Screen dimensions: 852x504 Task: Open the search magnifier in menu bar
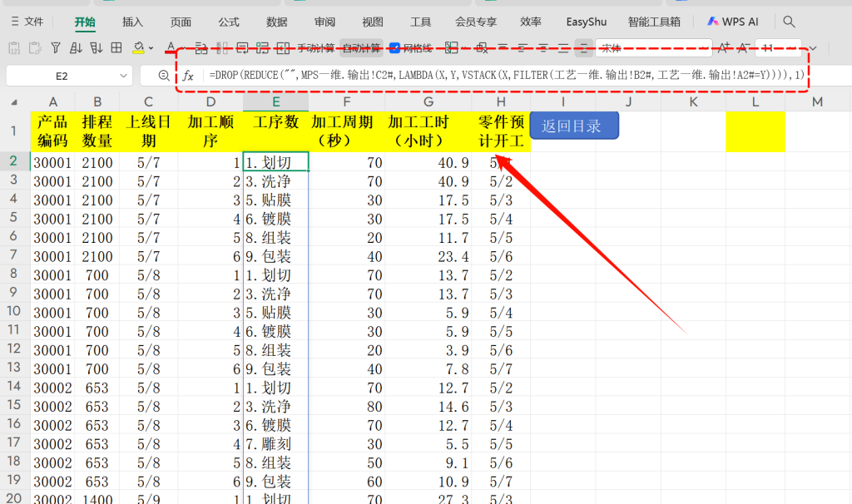[789, 22]
